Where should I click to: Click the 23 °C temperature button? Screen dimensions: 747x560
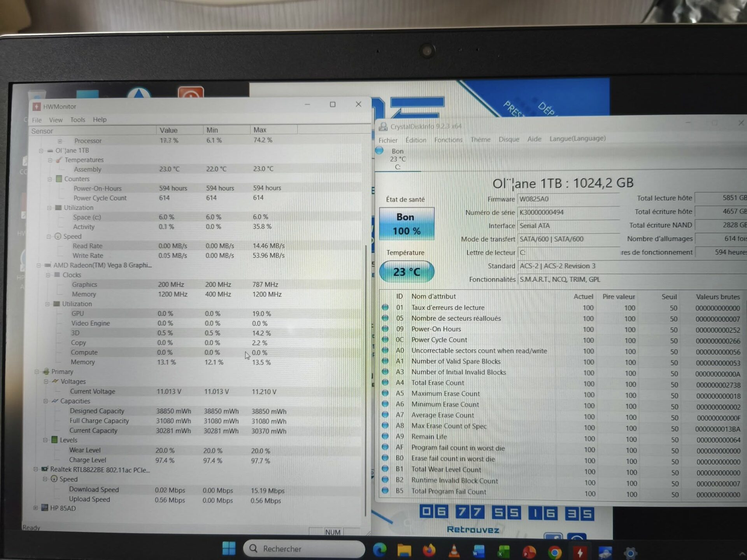pos(406,271)
